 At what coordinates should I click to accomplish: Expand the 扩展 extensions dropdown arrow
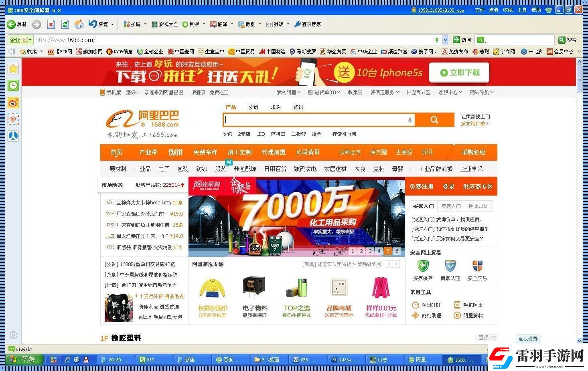[x=145, y=24]
